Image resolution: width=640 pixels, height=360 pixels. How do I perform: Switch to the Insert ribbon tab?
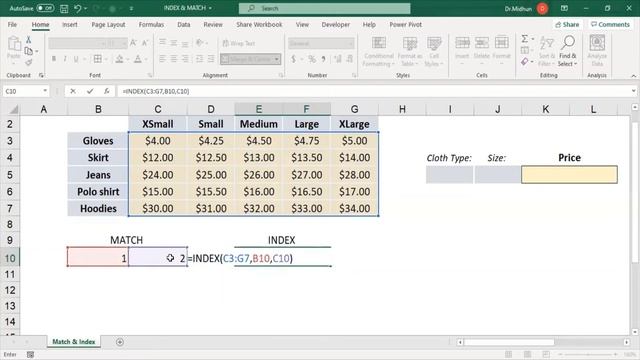[70, 24]
